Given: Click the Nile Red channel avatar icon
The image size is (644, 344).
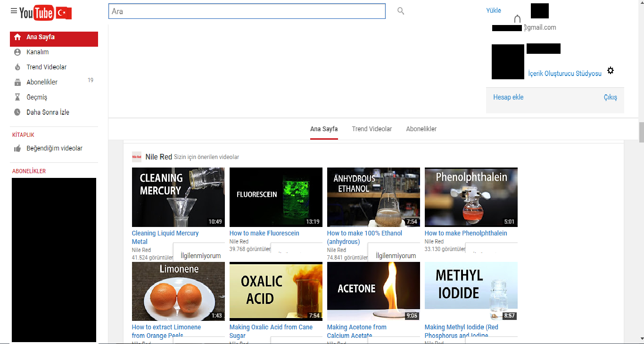Looking at the screenshot, I should (137, 157).
